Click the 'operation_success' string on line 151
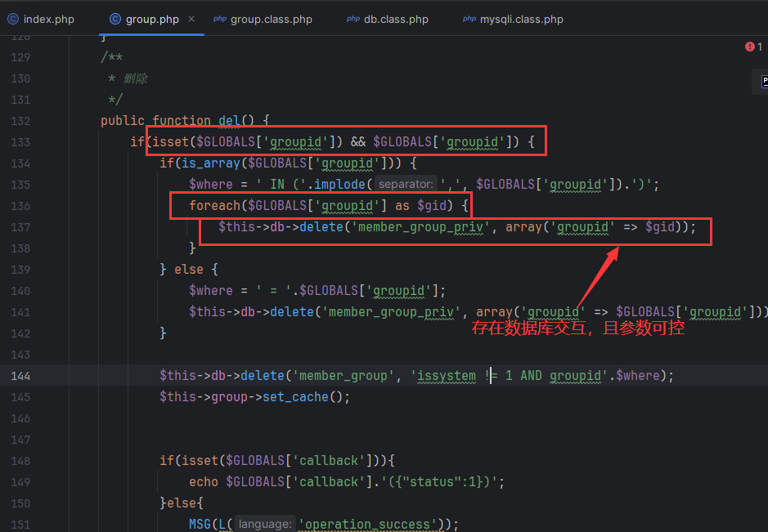Screen dimensions: 768x532 [365, 525]
